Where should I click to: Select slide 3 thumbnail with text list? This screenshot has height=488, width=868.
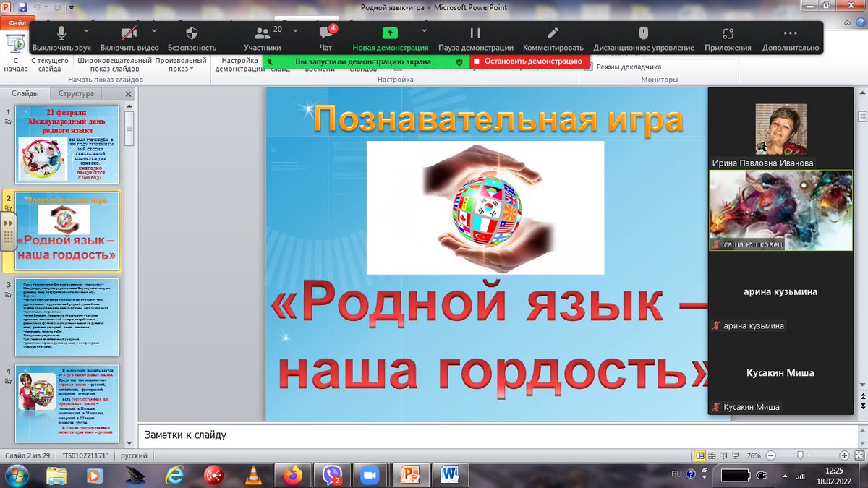click(67, 317)
